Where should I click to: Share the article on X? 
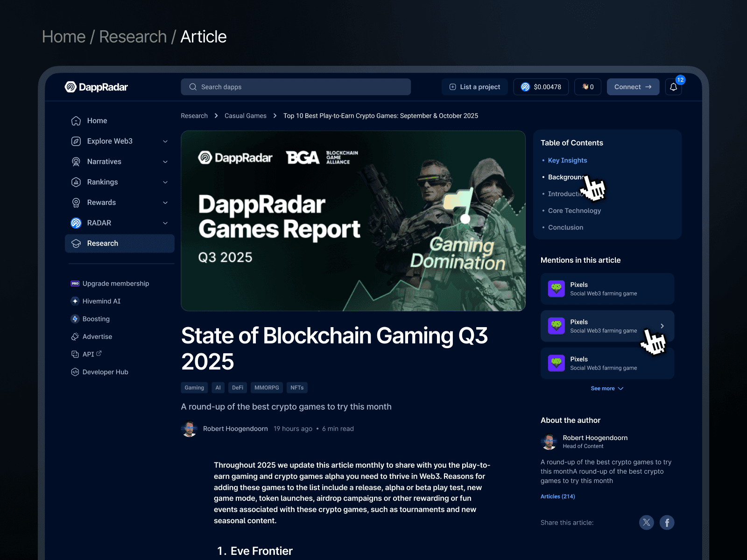tap(646, 523)
